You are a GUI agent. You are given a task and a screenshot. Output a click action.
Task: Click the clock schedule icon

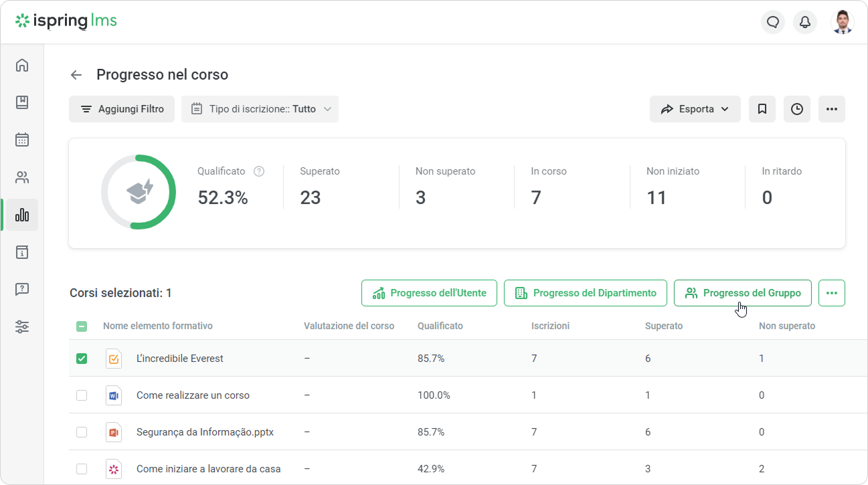(797, 109)
